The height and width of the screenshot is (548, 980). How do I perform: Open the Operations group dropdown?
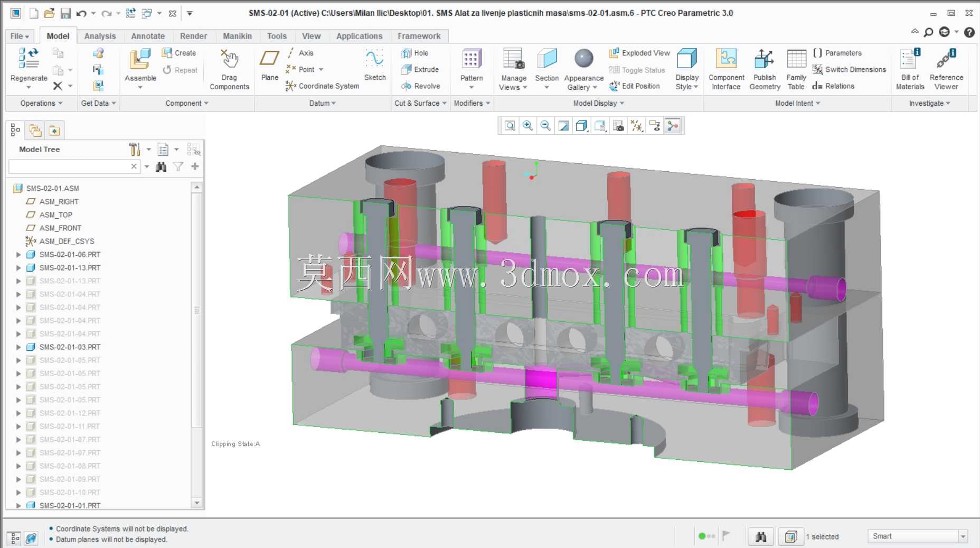pyautogui.click(x=41, y=103)
